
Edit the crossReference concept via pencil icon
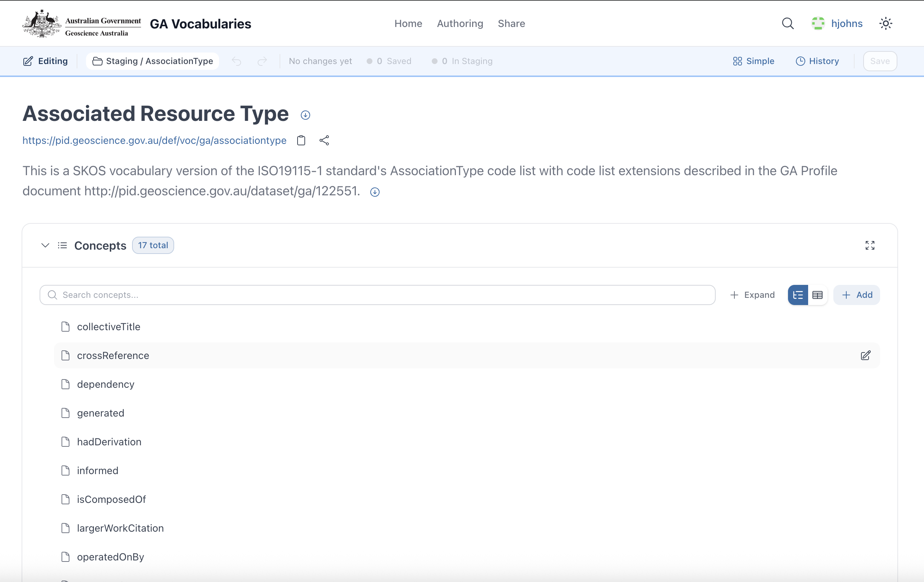coord(866,356)
